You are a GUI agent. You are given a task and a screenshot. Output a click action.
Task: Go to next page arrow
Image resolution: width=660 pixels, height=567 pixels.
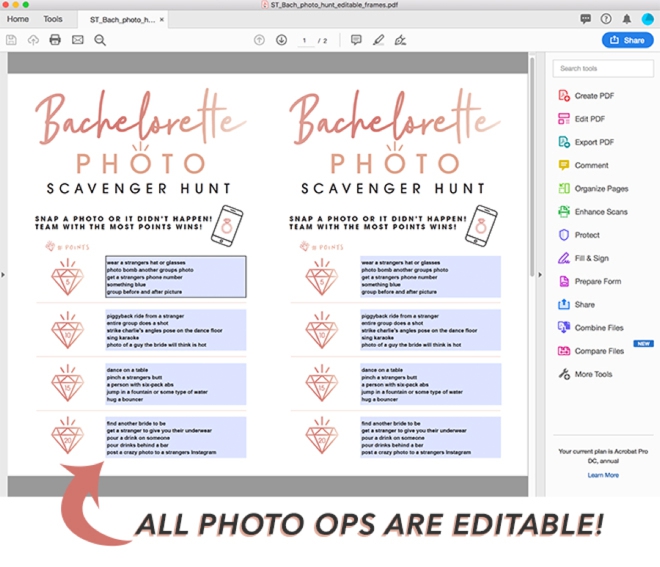(x=282, y=40)
